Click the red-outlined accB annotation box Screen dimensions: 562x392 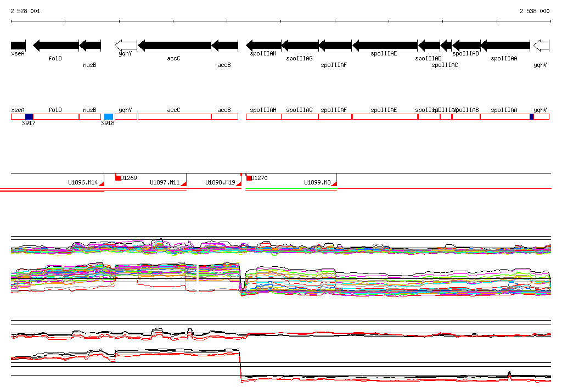point(224,116)
